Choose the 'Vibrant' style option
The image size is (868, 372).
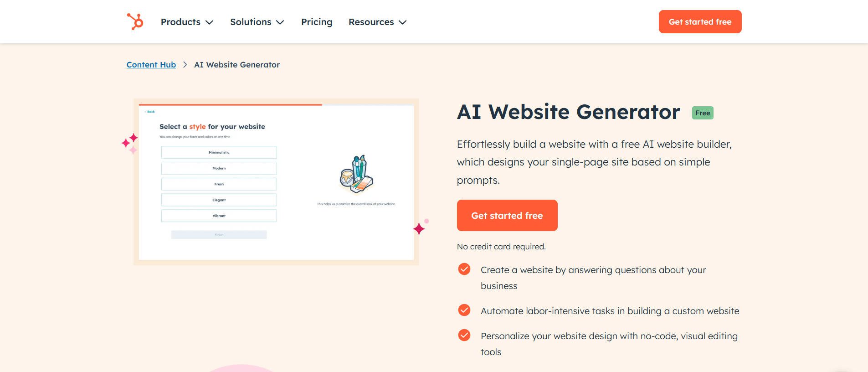point(219,215)
